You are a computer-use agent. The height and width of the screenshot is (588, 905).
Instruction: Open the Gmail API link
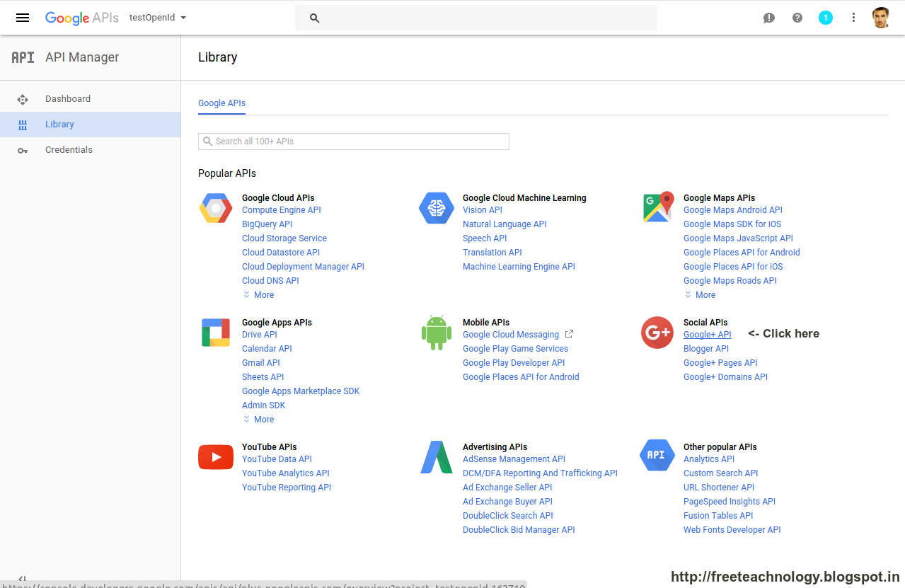(x=261, y=363)
